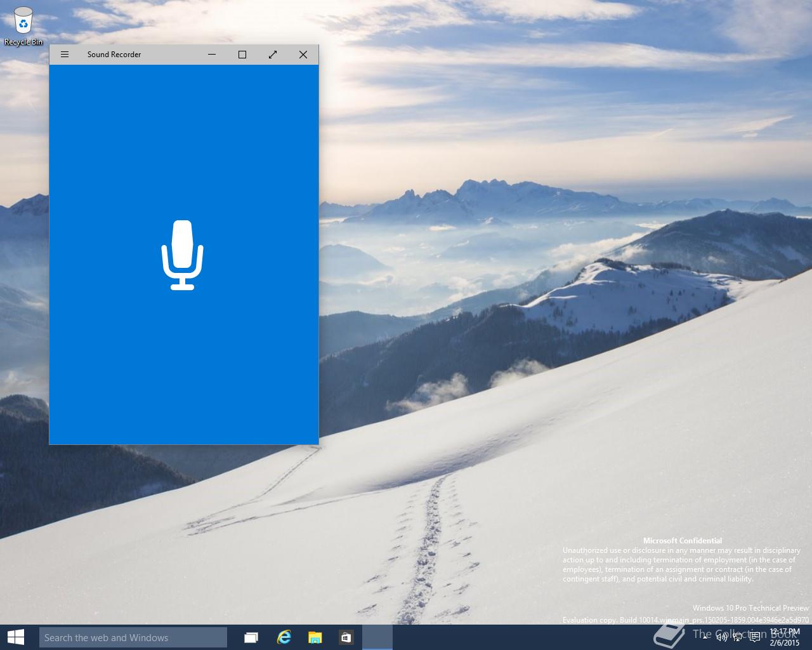Open the network status tray icon

[738, 637]
